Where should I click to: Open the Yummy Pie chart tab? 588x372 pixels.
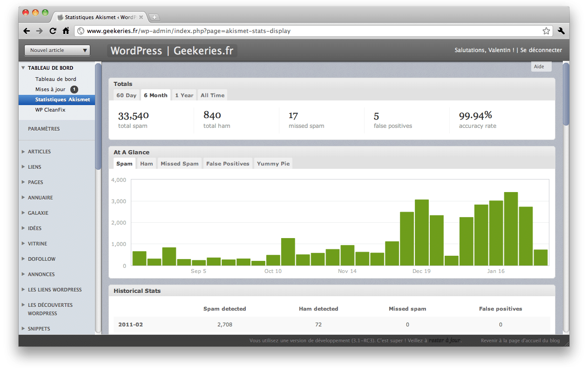pos(273,164)
